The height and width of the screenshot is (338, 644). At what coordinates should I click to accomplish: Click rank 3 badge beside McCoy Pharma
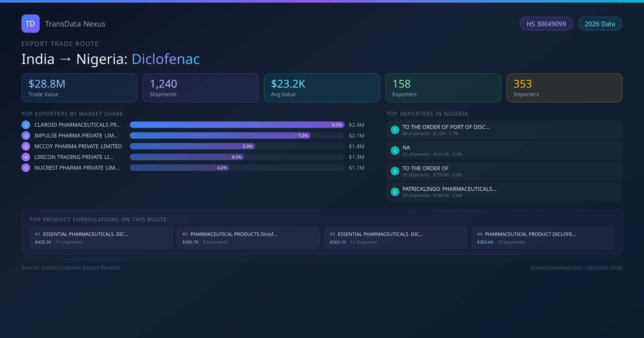[x=25, y=146]
